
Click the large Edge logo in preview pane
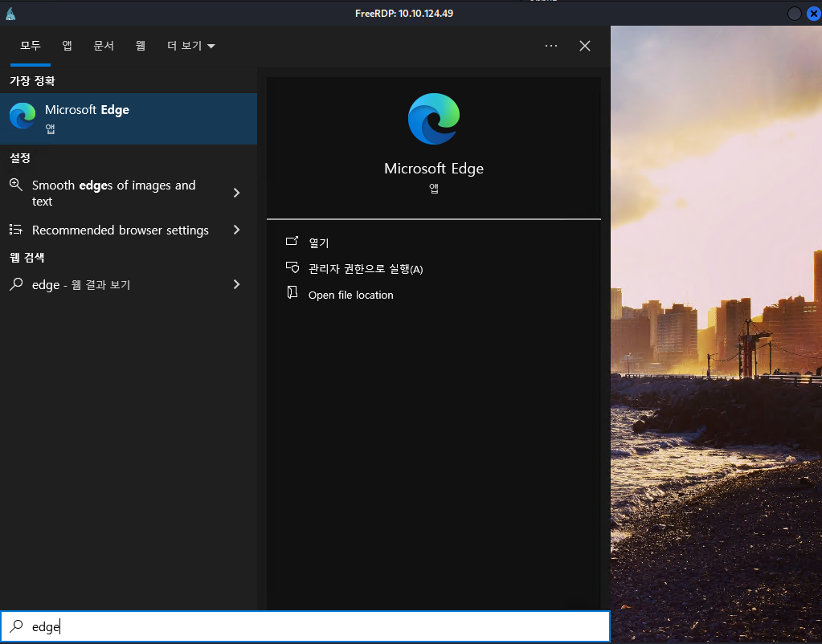(x=434, y=119)
